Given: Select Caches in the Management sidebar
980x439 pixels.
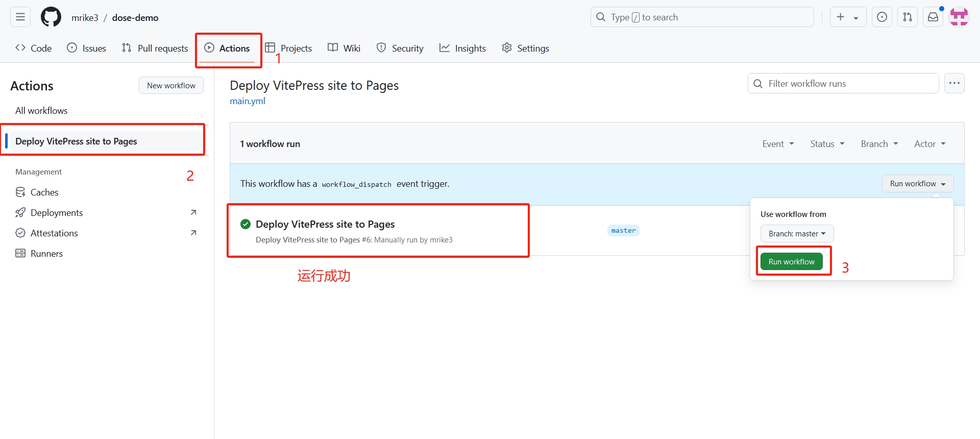Looking at the screenshot, I should coord(44,192).
